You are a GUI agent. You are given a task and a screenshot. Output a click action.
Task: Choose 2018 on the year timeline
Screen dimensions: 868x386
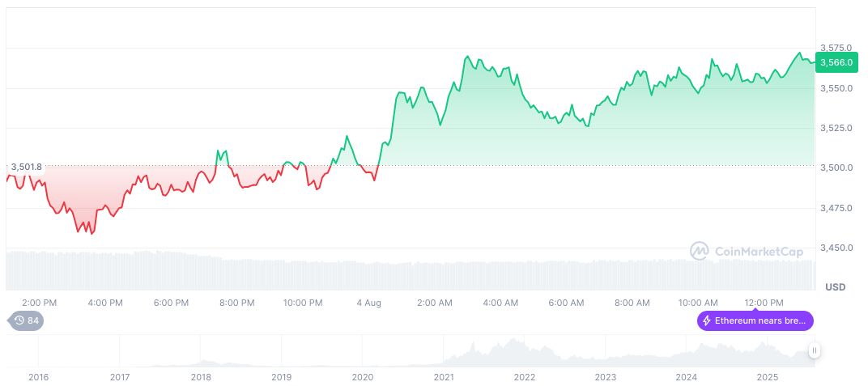pyautogui.click(x=201, y=377)
